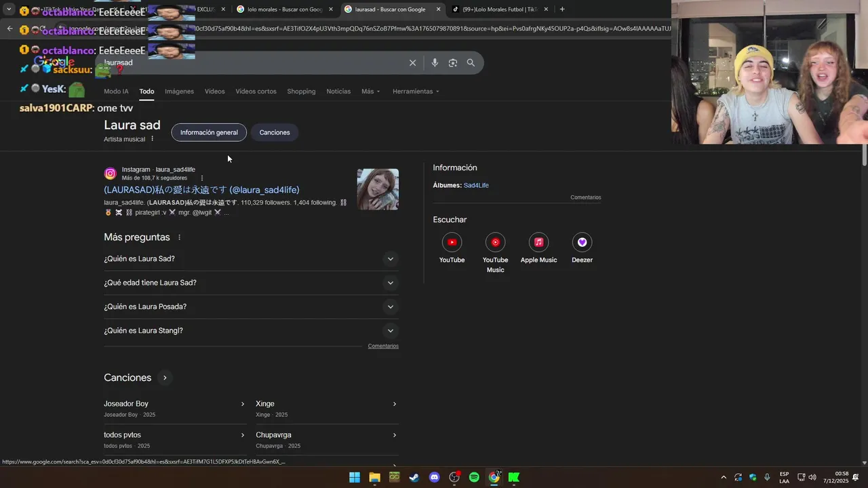Open the 'todos pvtos' song

(x=174, y=440)
